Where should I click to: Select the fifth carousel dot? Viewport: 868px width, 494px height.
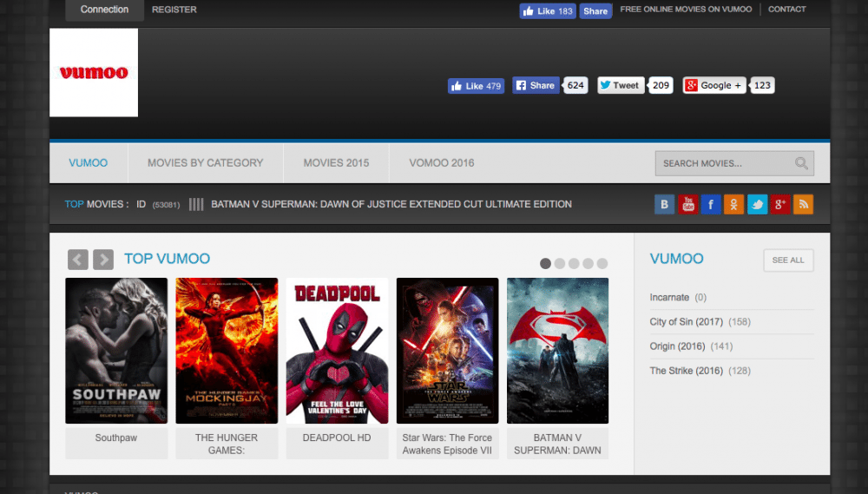(x=602, y=264)
